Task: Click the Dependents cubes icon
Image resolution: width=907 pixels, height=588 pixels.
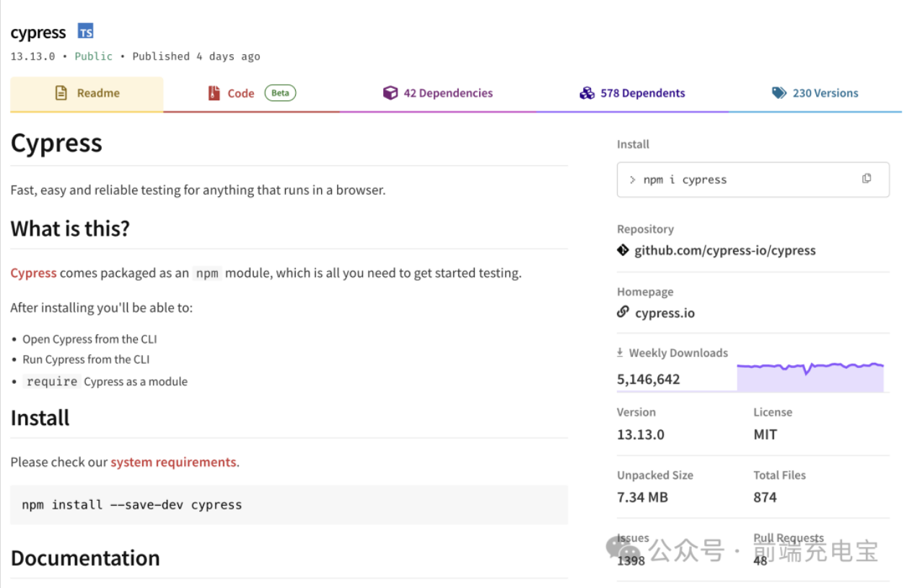Action: click(x=587, y=93)
